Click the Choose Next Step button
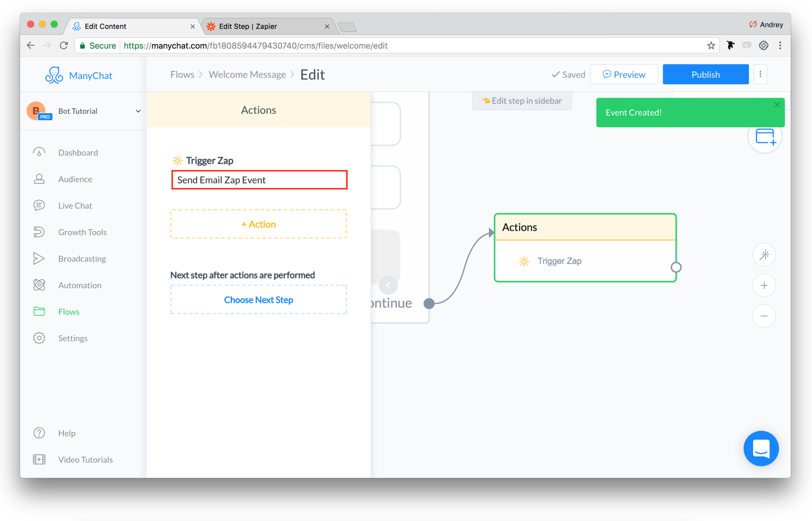The width and height of the screenshot is (812, 521). tap(259, 299)
